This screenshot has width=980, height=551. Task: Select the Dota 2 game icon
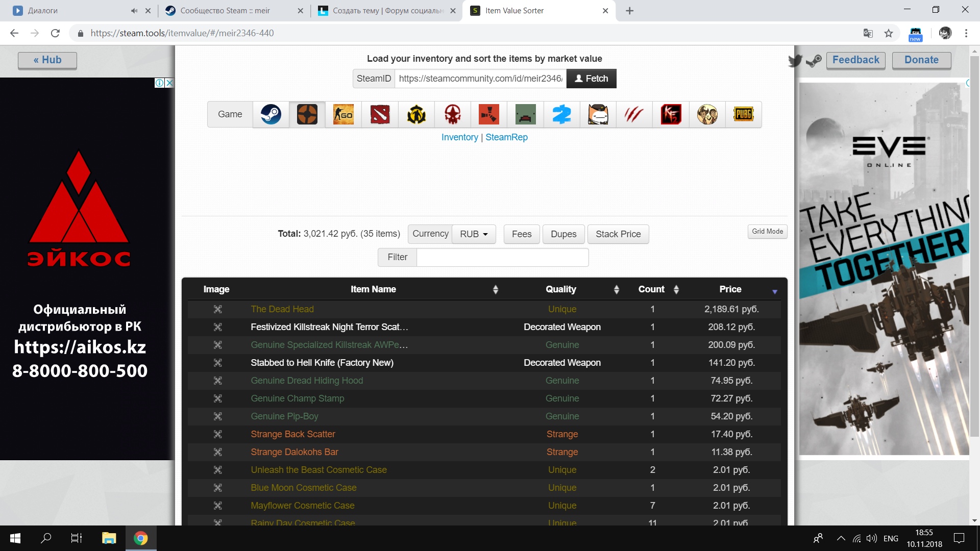(x=380, y=114)
